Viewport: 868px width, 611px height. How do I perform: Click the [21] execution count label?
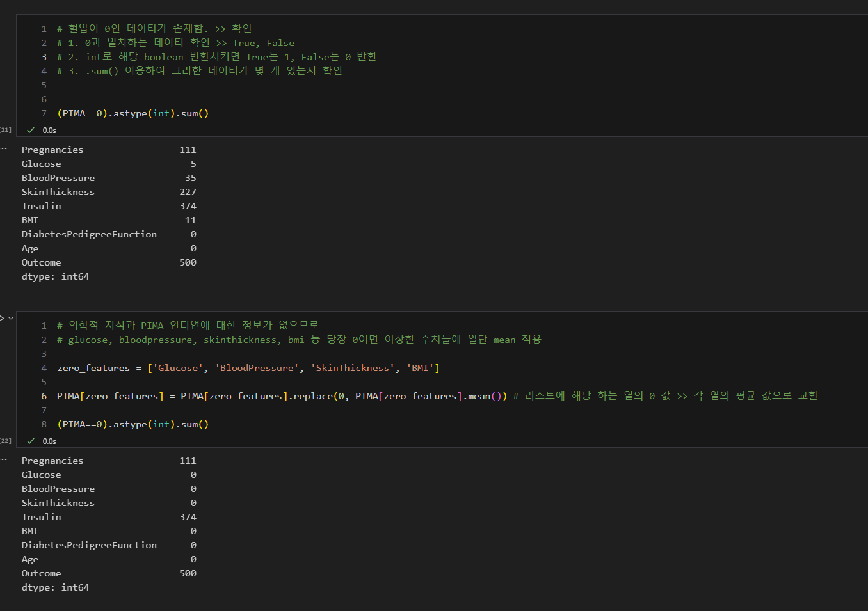[6, 130]
